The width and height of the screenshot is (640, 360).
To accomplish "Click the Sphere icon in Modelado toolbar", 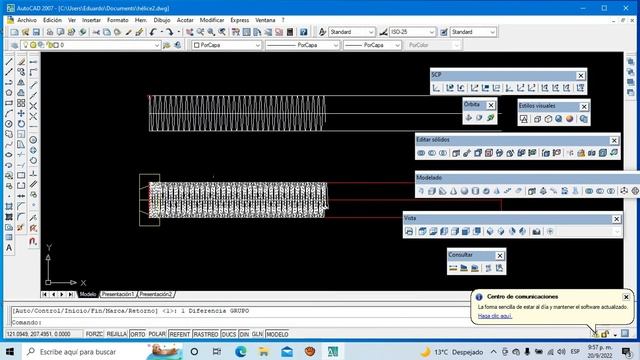I will (x=464, y=191).
